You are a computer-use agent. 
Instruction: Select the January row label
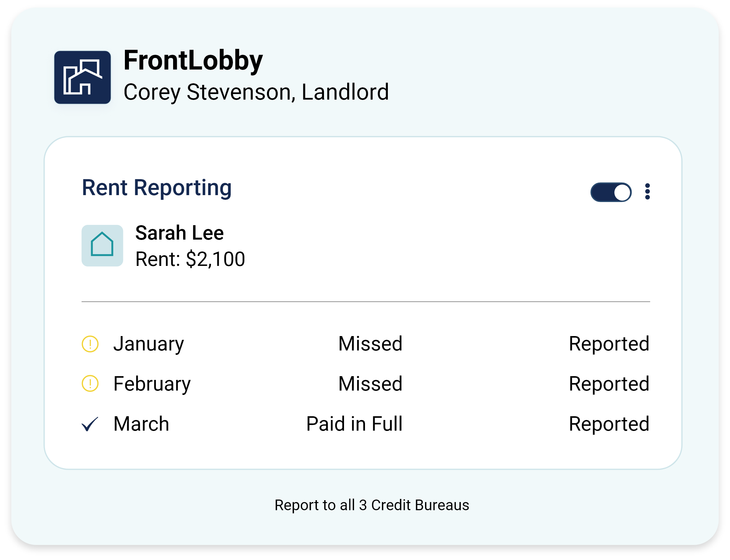pos(149,344)
